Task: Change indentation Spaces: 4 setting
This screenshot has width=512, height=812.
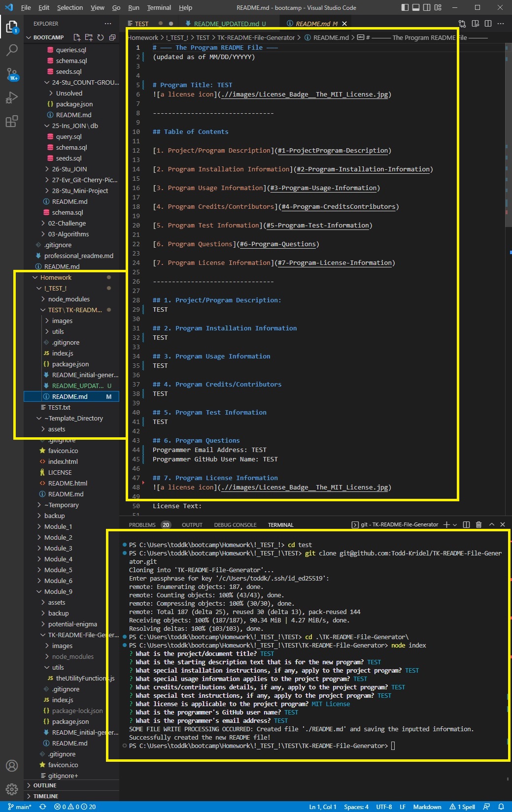Action: click(356, 807)
